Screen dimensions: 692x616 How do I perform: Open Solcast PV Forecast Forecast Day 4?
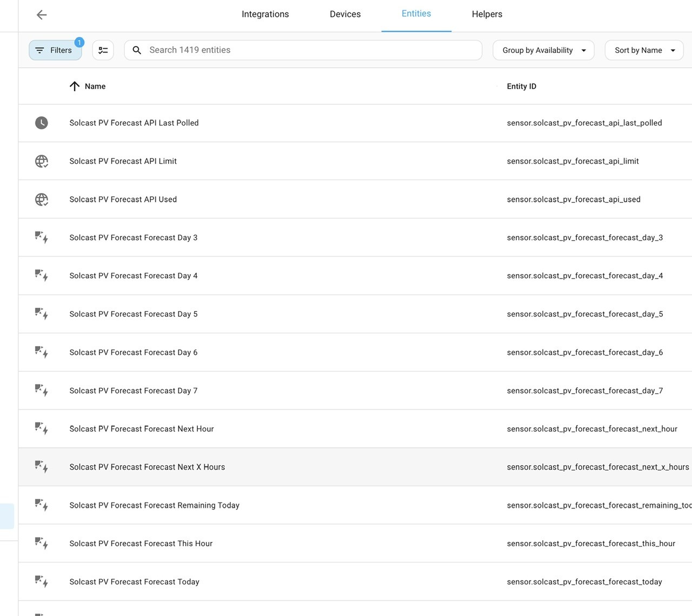point(134,276)
